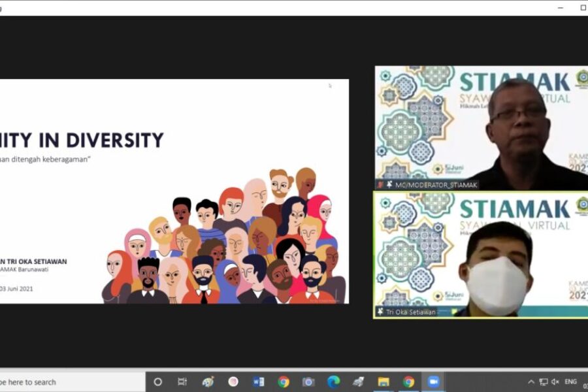Image resolution: width=588 pixels, height=392 pixels.
Task: Click the Microsoft Word taskbar icon
Action: pyautogui.click(x=258, y=382)
